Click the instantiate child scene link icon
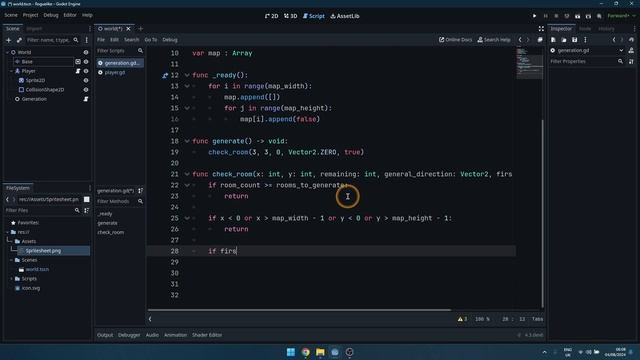The width and height of the screenshot is (640, 360). pos(19,40)
